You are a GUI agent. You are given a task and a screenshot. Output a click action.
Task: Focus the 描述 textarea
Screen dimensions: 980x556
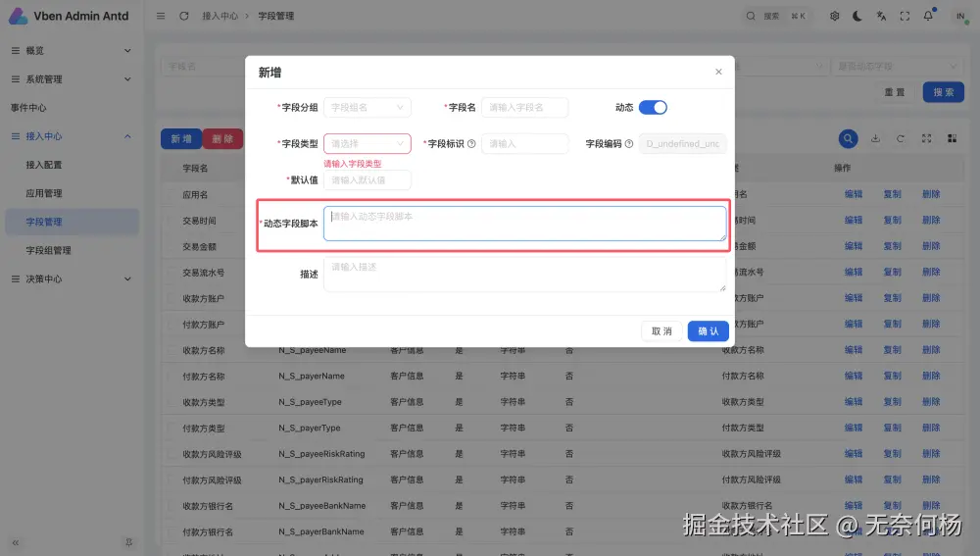(x=525, y=275)
